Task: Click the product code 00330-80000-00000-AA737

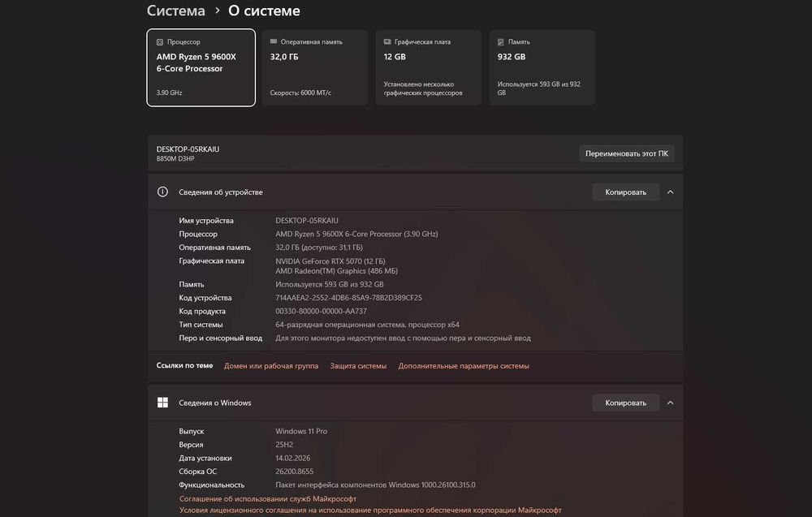Action: click(x=321, y=312)
